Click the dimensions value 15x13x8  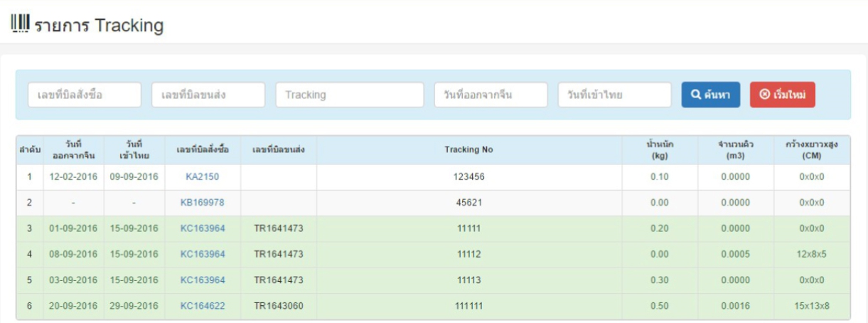pos(812,306)
